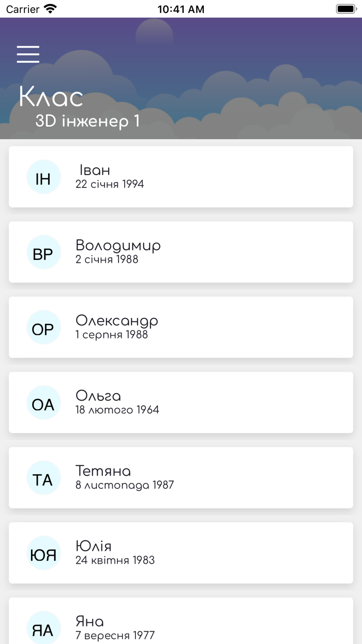Tap the ТА avatar circle

(43, 478)
